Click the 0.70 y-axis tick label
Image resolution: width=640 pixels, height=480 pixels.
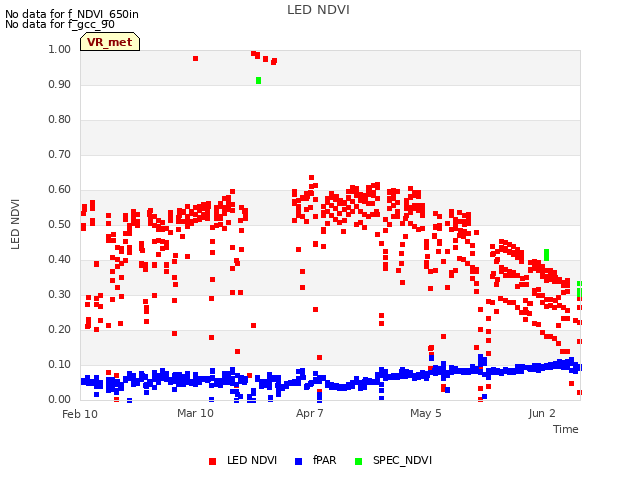[59, 155]
